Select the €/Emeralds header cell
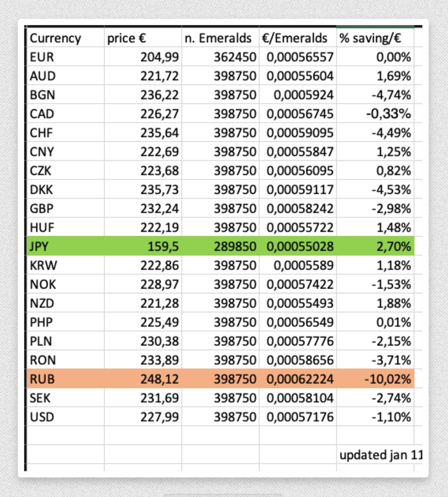 coord(298,38)
